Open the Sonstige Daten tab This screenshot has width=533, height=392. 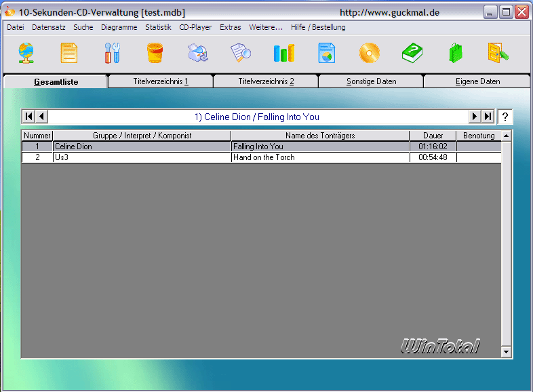(x=371, y=81)
